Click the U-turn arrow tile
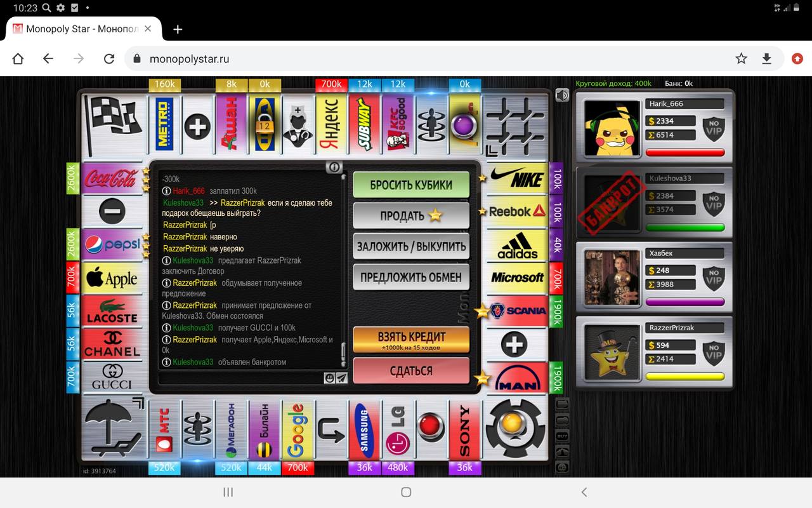The width and height of the screenshot is (812, 508). point(331,429)
